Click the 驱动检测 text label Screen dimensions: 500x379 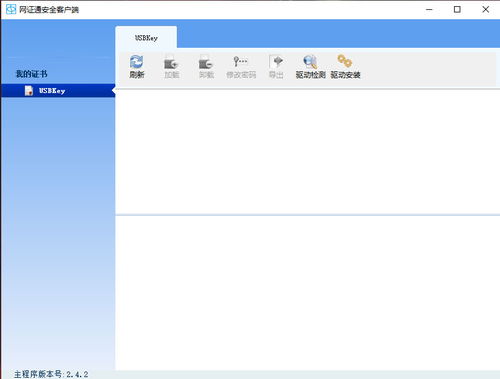[310, 75]
